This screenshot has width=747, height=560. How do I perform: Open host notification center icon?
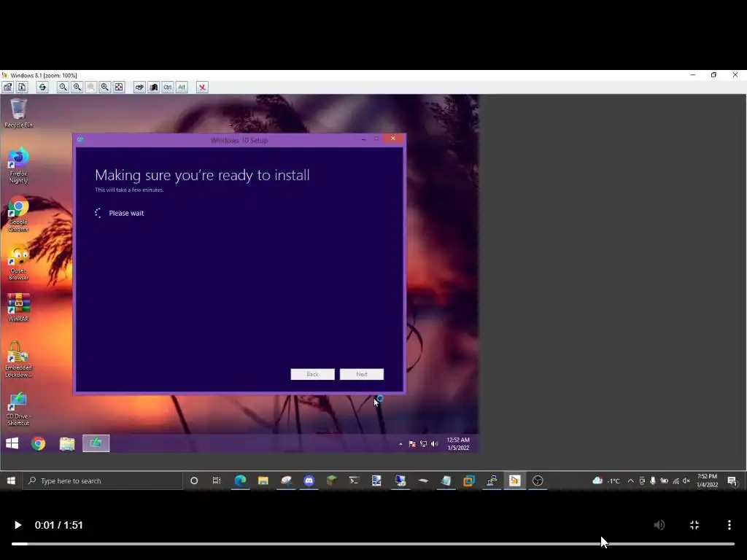(x=732, y=481)
